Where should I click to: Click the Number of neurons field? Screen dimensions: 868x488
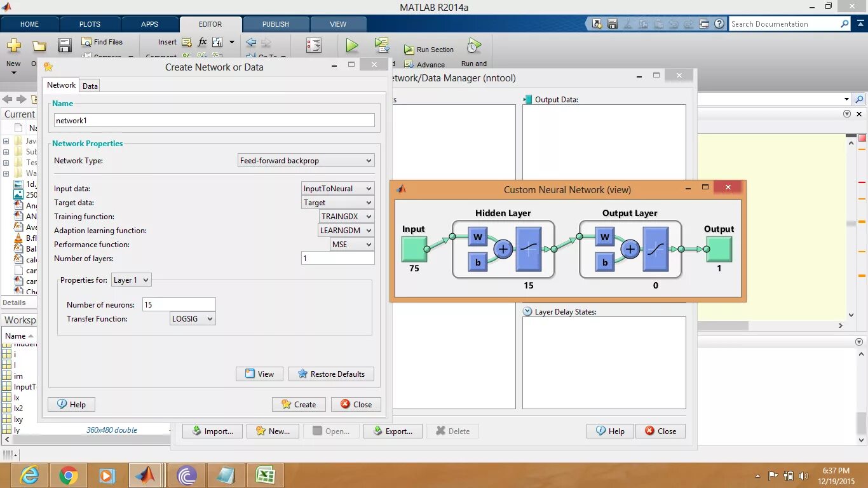[179, 304]
